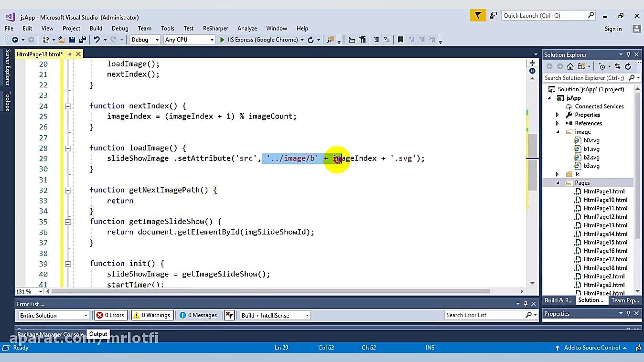The height and width of the screenshot is (362, 644).
Task: Click the Sign in link
Action: (x=613, y=29)
